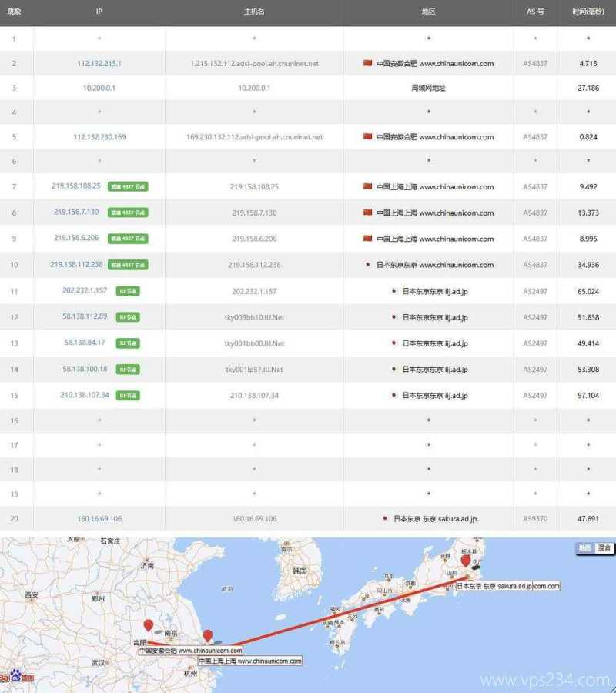Image resolution: width=616 pixels, height=693 pixels.
Task: Click the green node badge beside 219.158.108.25
Action: click(x=128, y=186)
